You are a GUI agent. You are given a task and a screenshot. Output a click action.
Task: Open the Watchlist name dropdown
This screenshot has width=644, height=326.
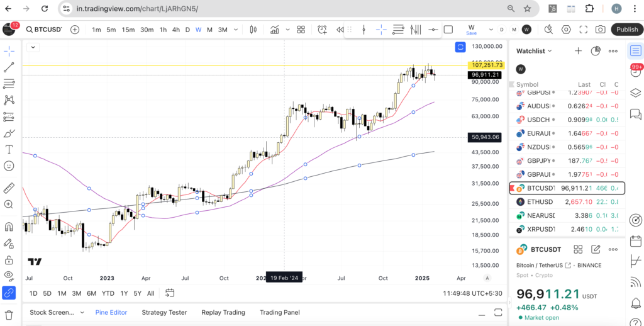(x=534, y=51)
